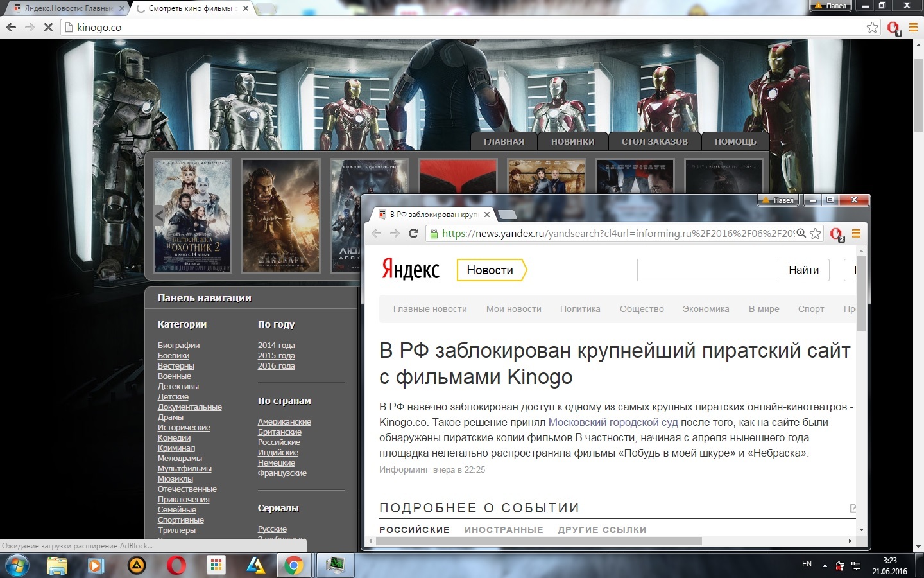This screenshot has width=924, height=578.
Task: Open a new tab in the Yandex window
Action: point(507,215)
